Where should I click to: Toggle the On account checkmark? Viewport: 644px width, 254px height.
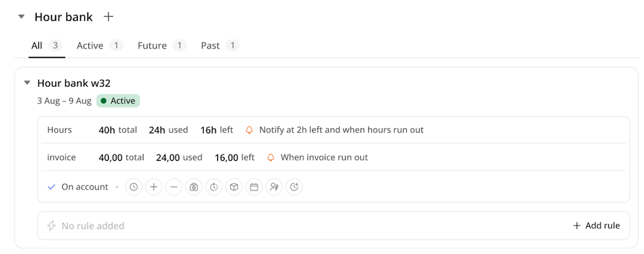coord(51,187)
